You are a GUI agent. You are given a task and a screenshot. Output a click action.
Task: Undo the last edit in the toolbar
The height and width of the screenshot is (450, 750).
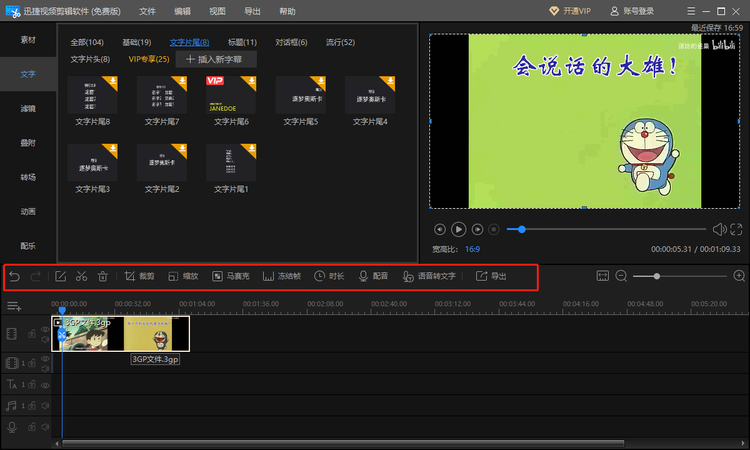pos(14,276)
